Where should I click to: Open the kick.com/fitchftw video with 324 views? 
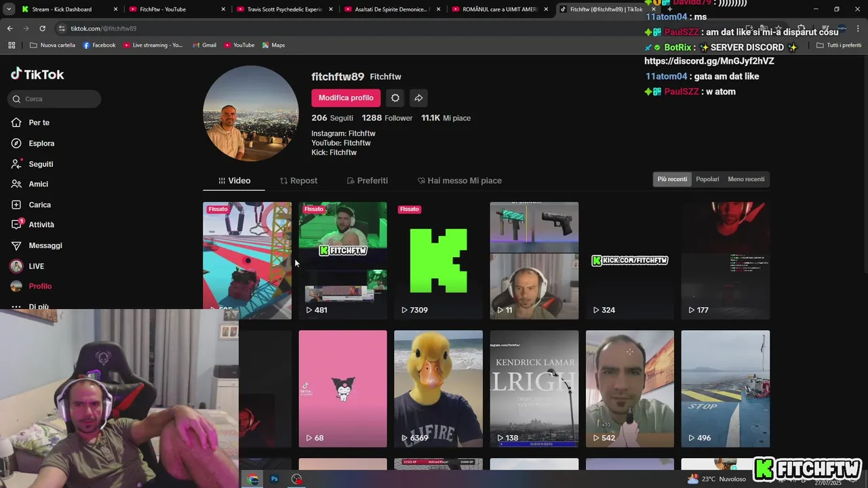pos(630,260)
